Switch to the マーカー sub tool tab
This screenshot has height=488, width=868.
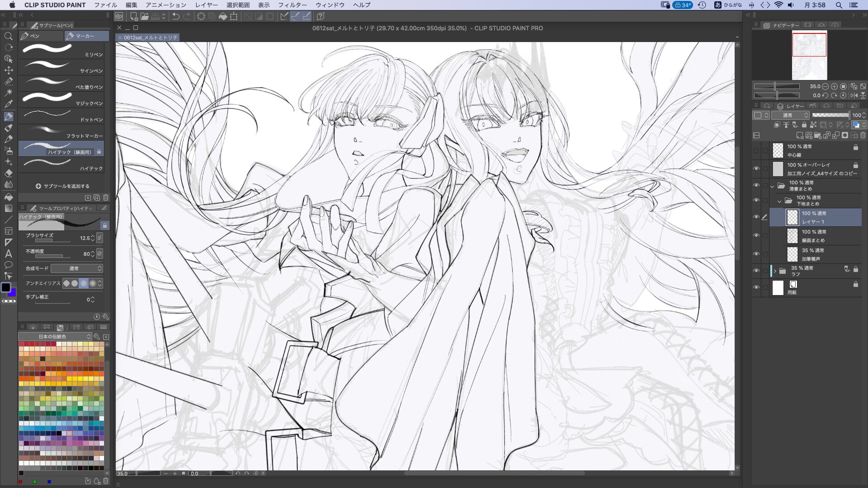[x=86, y=36]
